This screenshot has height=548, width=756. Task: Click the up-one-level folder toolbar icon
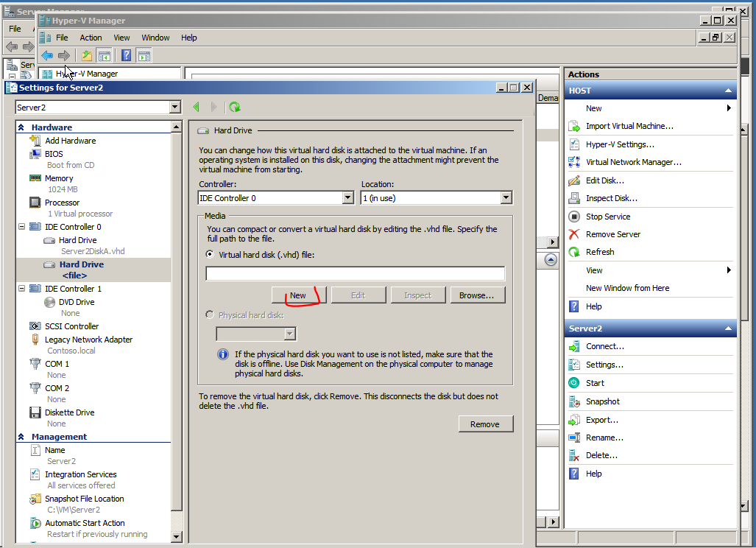(x=86, y=56)
